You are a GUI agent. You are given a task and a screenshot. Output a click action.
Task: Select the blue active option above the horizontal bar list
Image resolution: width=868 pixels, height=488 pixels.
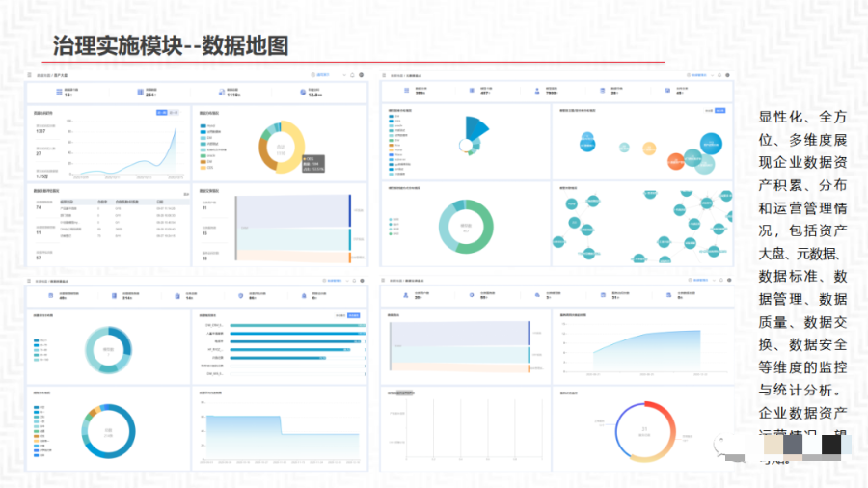[354, 315]
